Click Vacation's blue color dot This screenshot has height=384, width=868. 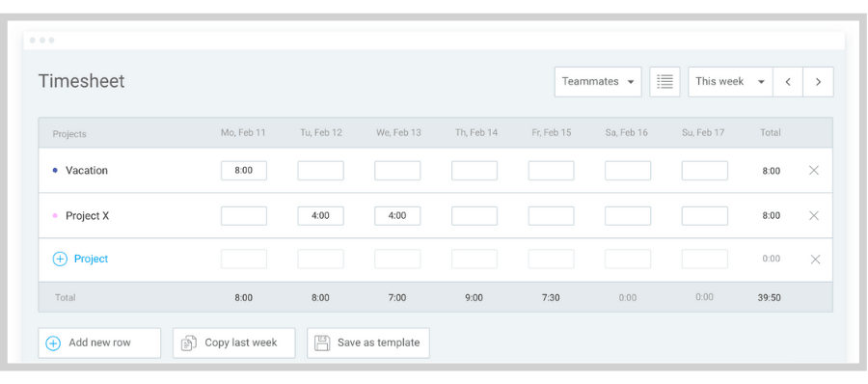[55, 171]
